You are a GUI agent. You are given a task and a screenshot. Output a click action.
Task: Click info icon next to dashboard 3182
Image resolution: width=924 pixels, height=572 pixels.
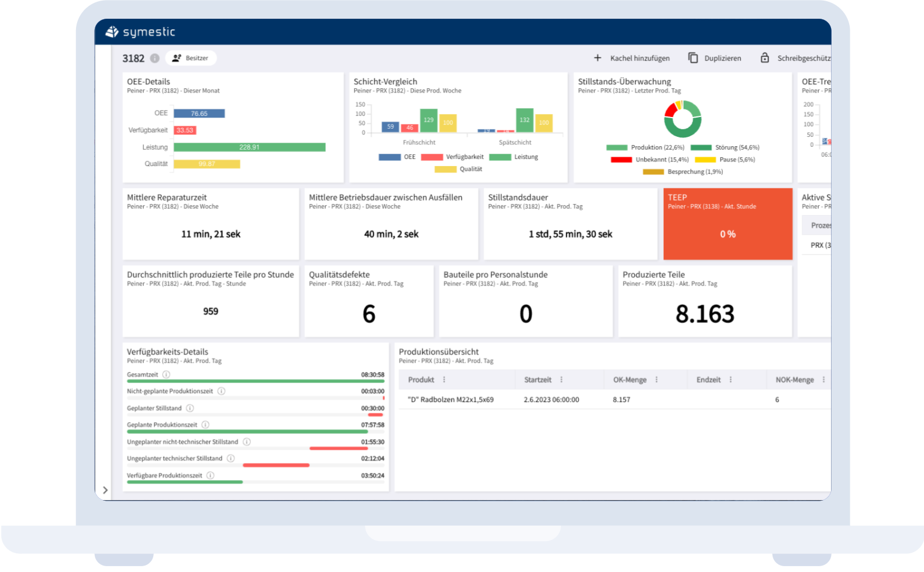(155, 58)
